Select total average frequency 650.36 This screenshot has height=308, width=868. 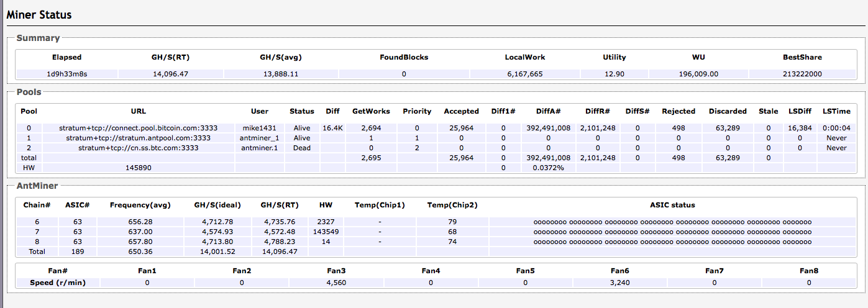[x=140, y=251]
